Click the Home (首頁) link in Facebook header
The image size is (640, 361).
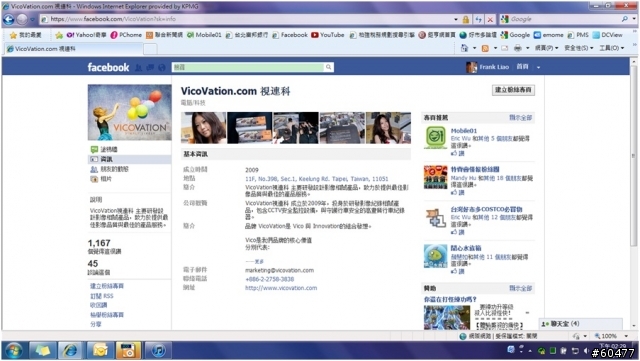click(x=522, y=67)
